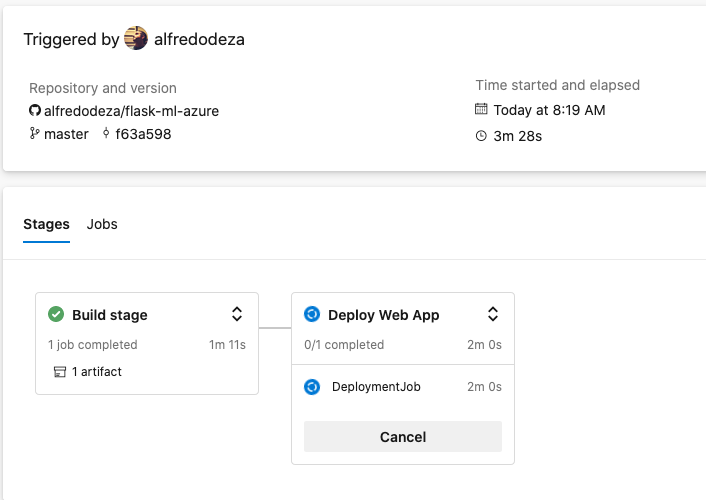The image size is (706, 500).
Task: Open commit f63a598
Action: 143,134
